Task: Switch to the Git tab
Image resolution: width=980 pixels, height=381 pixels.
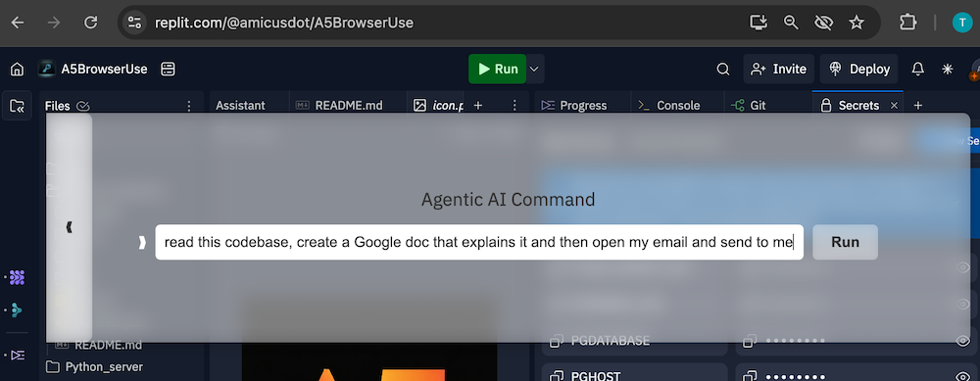Action: click(749, 106)
